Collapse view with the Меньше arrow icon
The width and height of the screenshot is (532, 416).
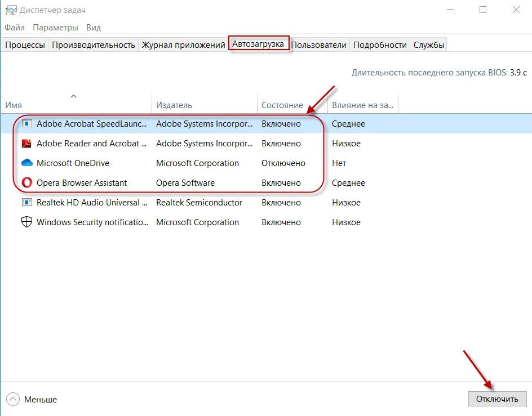13,399
